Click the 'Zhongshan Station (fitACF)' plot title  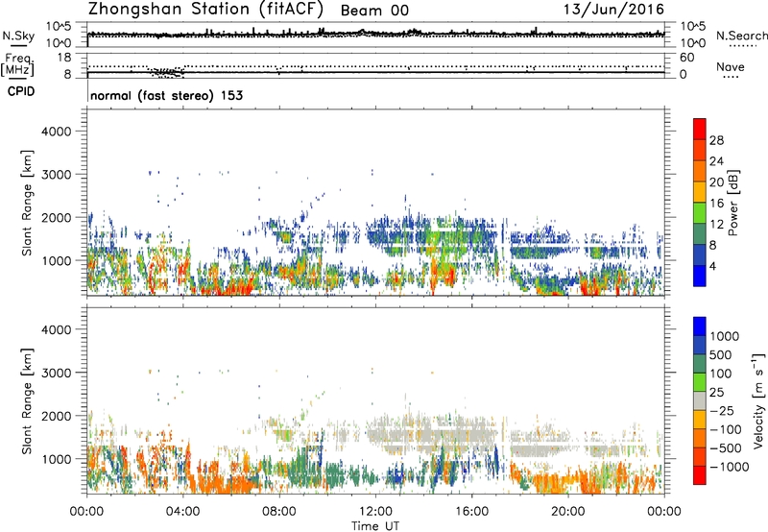point(205,9)
